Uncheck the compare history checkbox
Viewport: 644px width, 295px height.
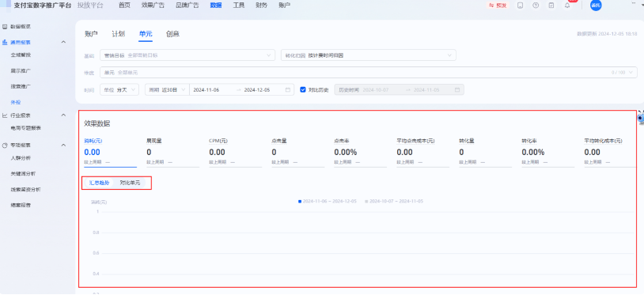coord(303,90)
